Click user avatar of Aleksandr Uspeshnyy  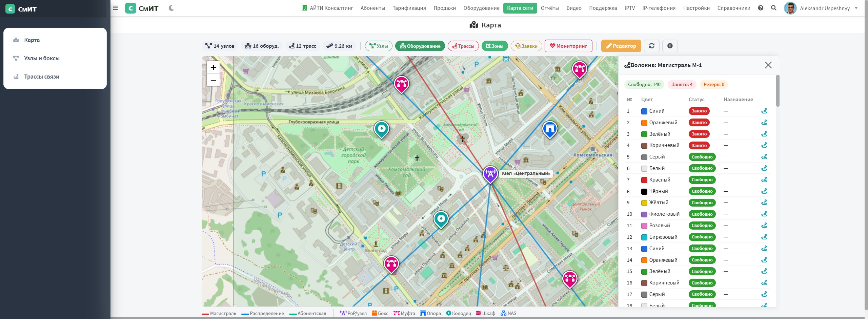point(790,8)
